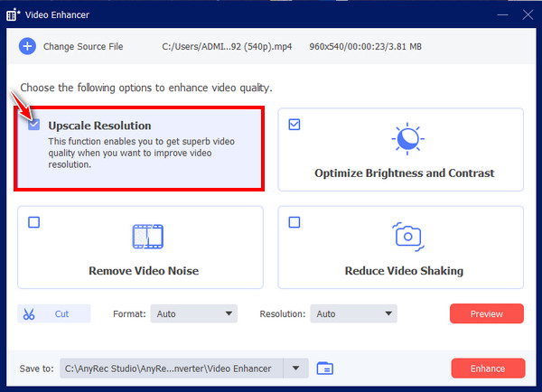Click the source file path text
Viewport: 542px width, 392px height.
[x=227, y=47]
